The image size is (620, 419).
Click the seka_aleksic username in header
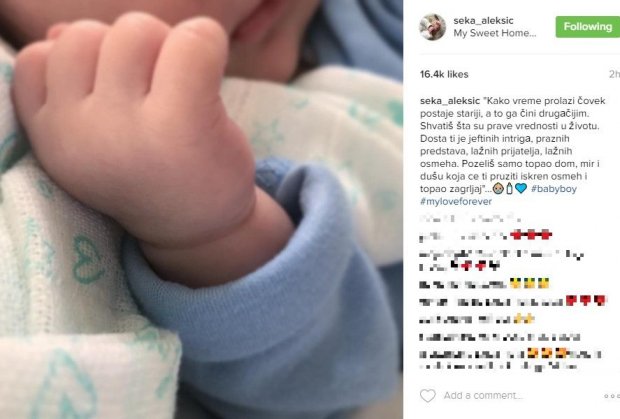[483, 20]
